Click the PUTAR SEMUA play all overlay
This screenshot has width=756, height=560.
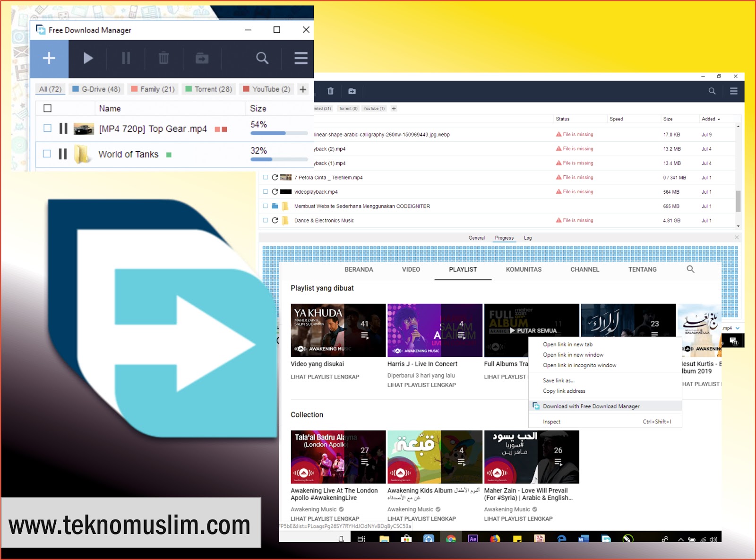[533, 330]
